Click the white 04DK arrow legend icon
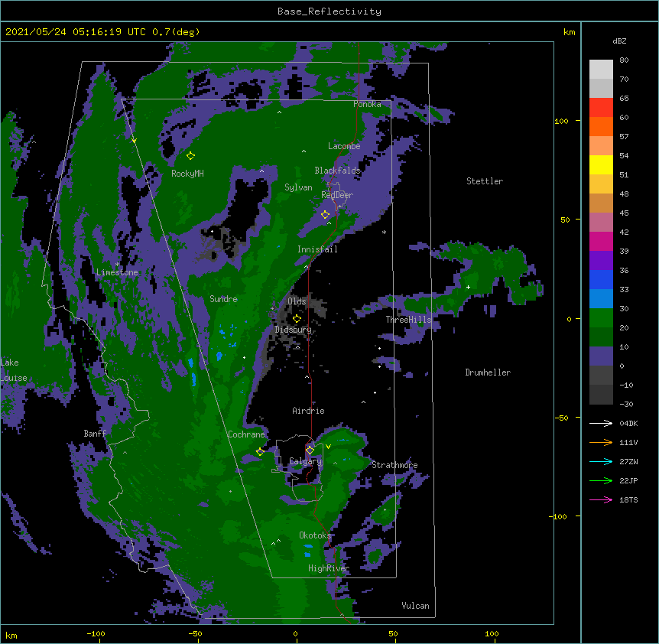 (601, 423)
